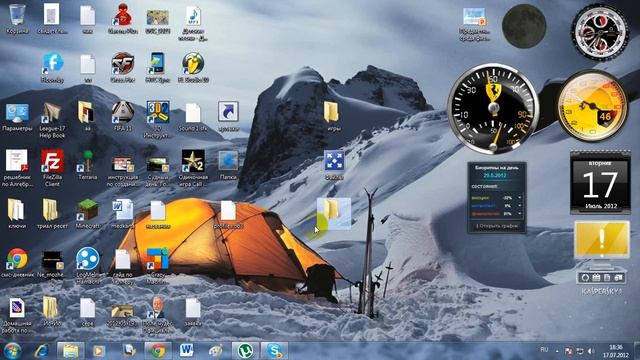Viewport: 640px width, 360px height.
Task: Open the Домашняя работа document
Action: tap(17, 315)
